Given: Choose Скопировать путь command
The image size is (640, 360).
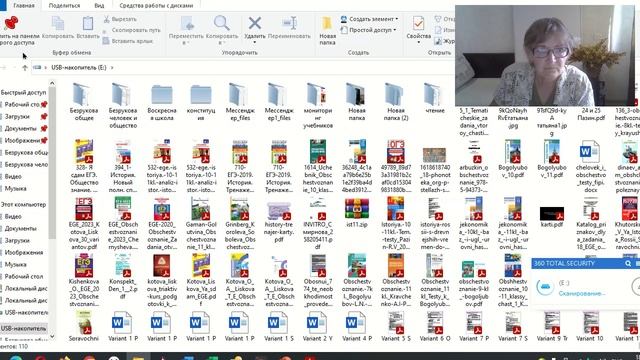Looking at the screenshot, I should 131,30.
